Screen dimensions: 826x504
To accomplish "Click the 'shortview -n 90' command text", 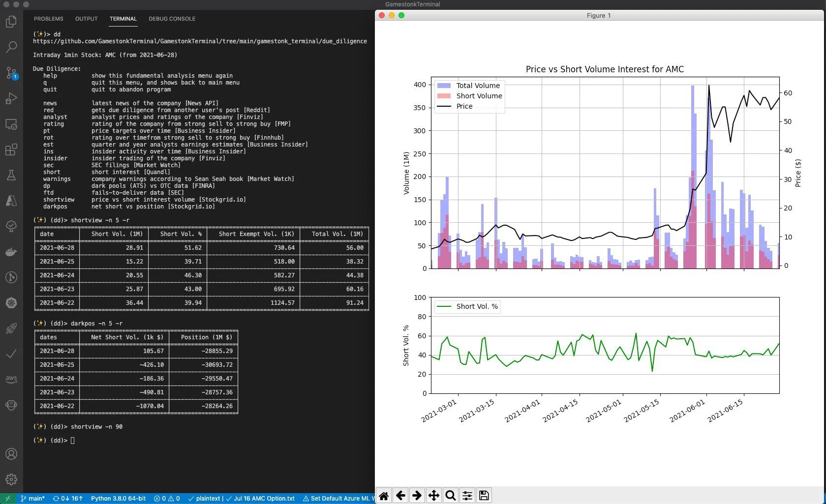I will click(96, 427).
